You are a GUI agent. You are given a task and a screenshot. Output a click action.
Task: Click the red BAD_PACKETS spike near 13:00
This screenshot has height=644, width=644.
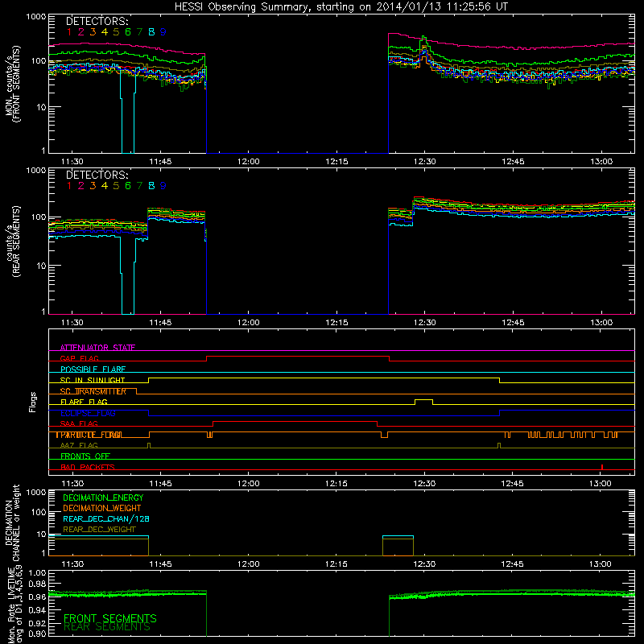[601, 467]
